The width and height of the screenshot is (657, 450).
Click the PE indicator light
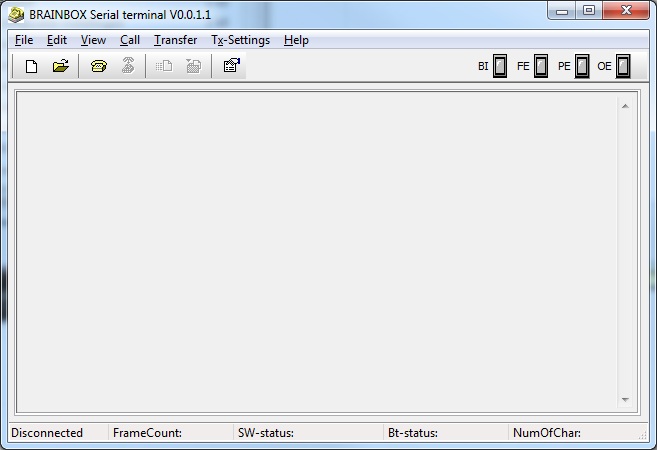pyautogui.click(x=582, y=66)
